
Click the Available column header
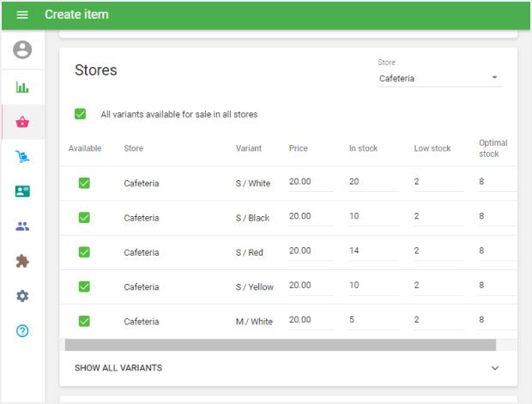[x=85, y=148]
